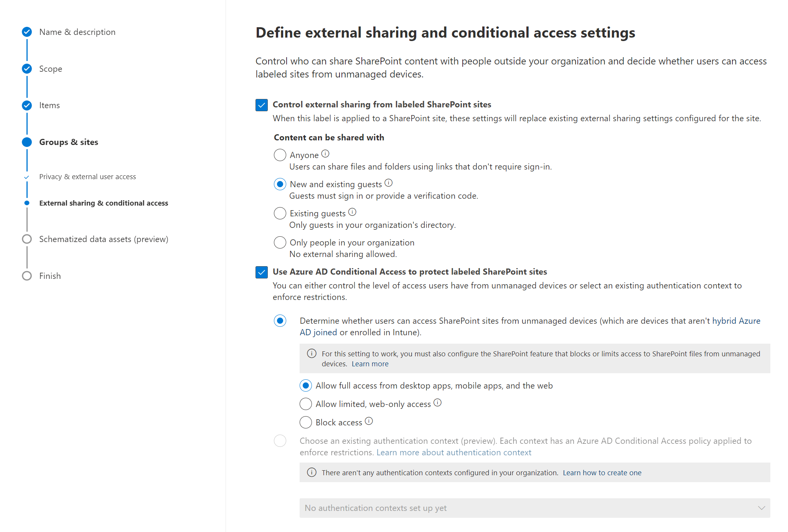
Task: Disable Use Azure AD Conditional Access checkbox
Action: [262, 272]
